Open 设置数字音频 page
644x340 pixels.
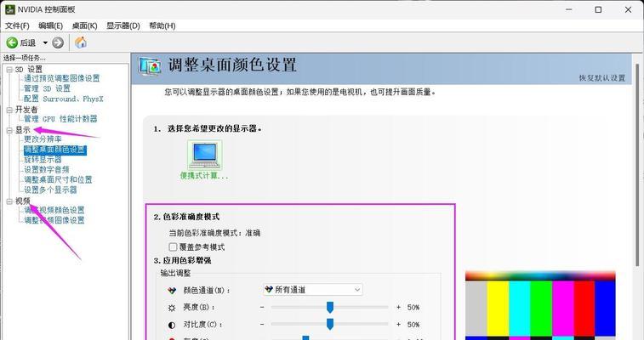(47, 169)
